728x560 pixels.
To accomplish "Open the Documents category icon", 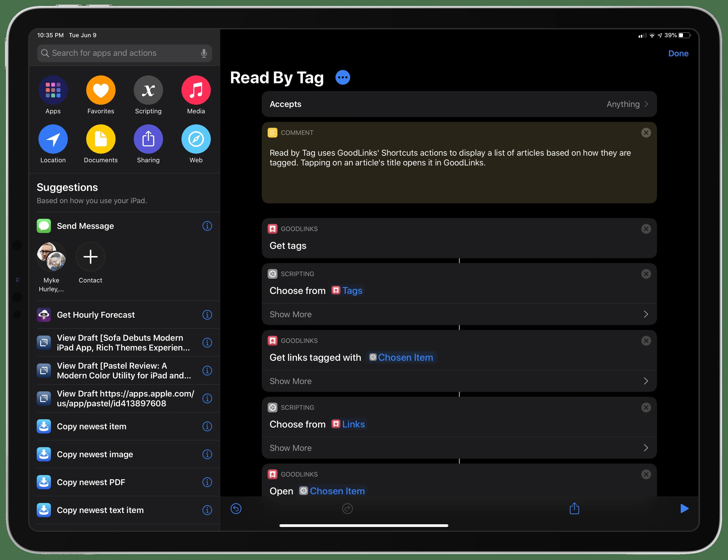I will [101, 139].
